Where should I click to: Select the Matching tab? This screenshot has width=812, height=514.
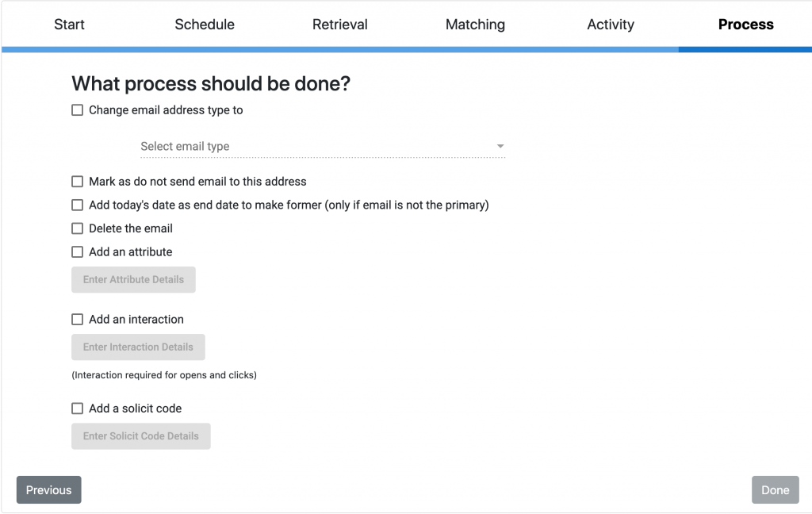point(476,25)
